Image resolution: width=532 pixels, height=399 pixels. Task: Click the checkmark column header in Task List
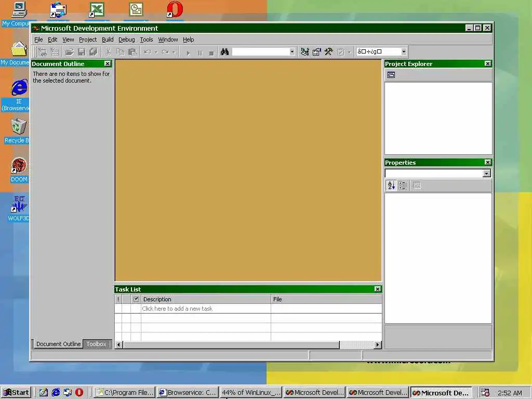[136, 299]
